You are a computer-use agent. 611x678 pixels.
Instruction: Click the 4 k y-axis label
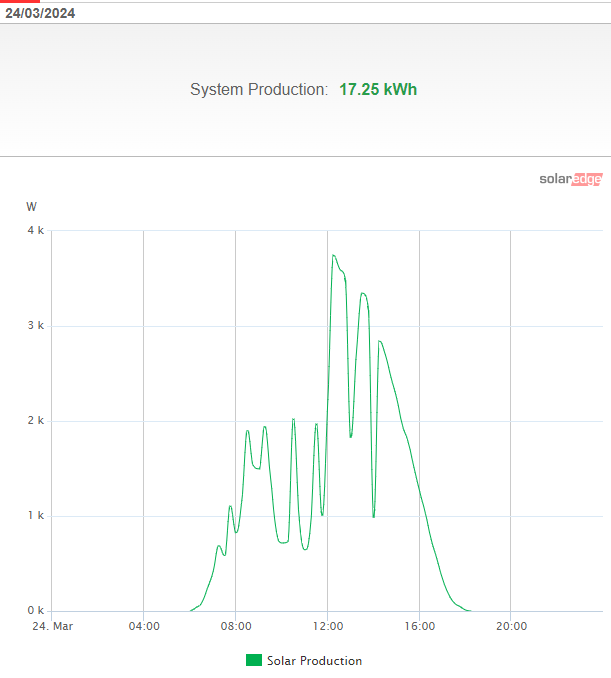coord(35,230)
